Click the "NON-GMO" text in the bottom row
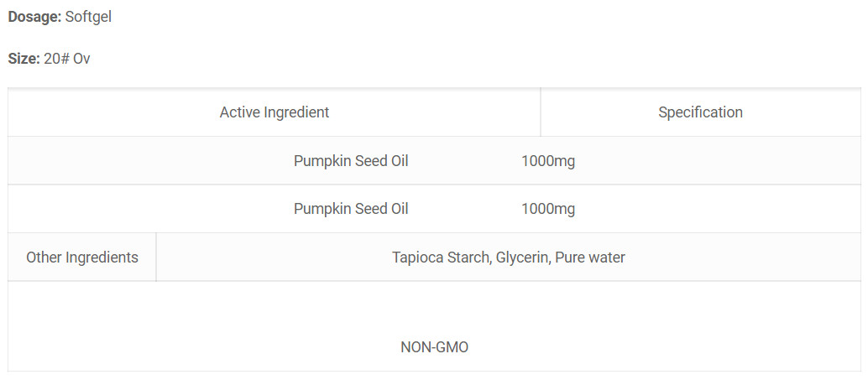 tap(434, 347)
